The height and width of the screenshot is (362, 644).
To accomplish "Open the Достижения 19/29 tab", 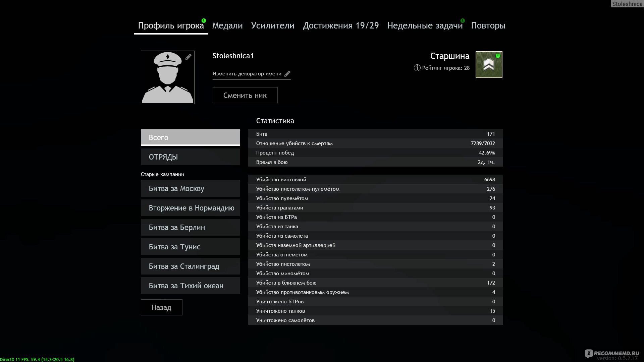I will (341, 25).
